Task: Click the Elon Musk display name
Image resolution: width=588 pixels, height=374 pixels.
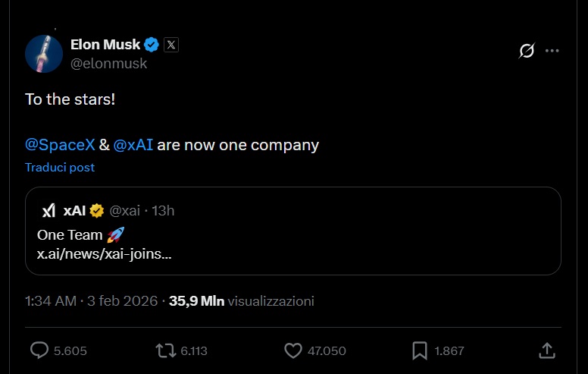Action: pyautogui.click(x=105, y=45)
